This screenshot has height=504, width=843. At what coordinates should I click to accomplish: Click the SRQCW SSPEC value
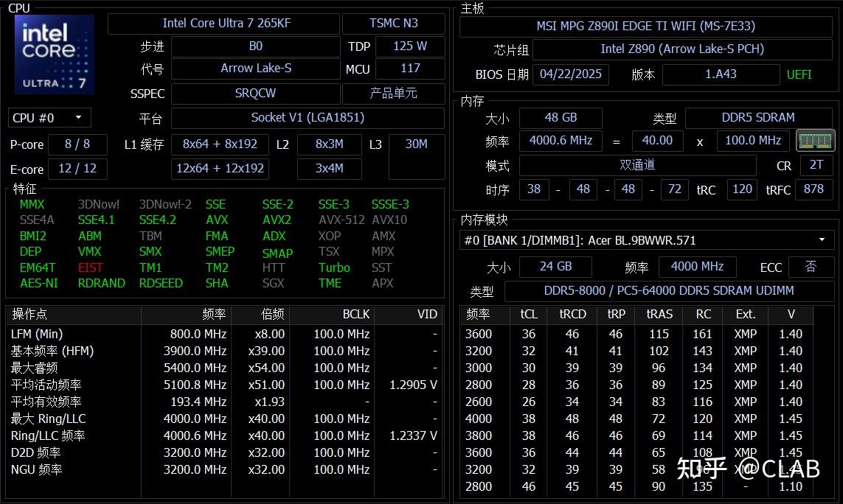256,93
